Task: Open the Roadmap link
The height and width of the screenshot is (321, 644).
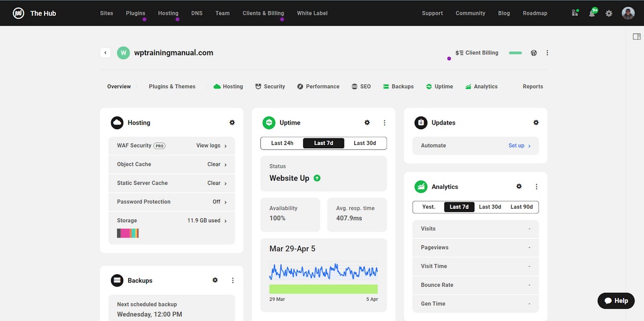Action: [535, 13]
